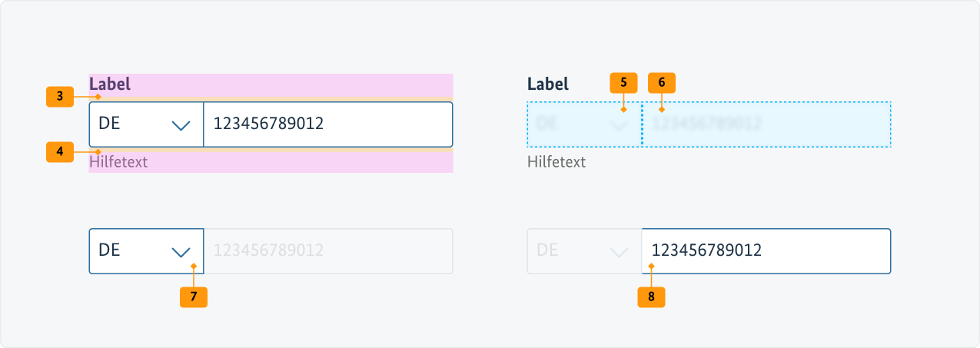Click the greyed-out chevron in the disabled DE dropdown
The height and width of the screenshot is (348, 980).
618,251
